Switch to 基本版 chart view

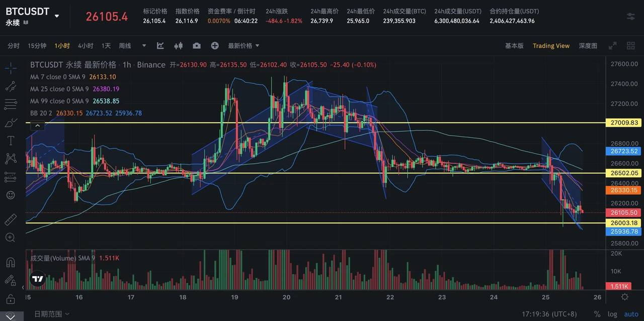pos(514,46)
